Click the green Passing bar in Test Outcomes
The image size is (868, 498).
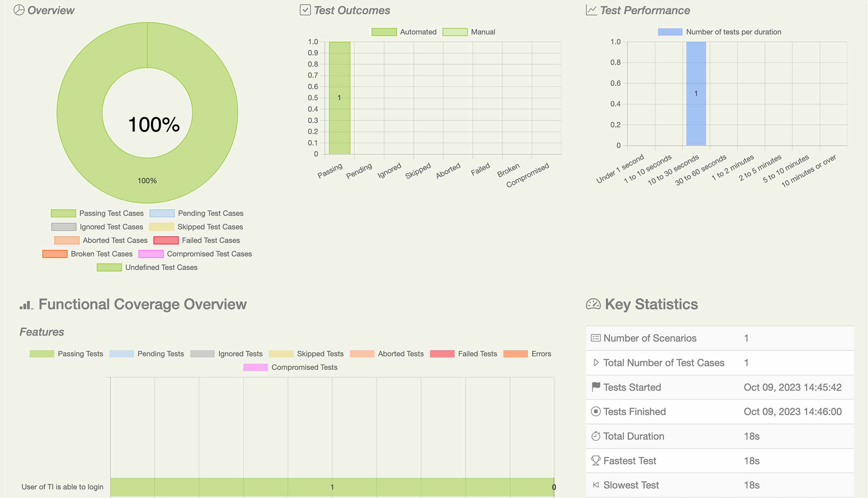[x=339, y=98]
